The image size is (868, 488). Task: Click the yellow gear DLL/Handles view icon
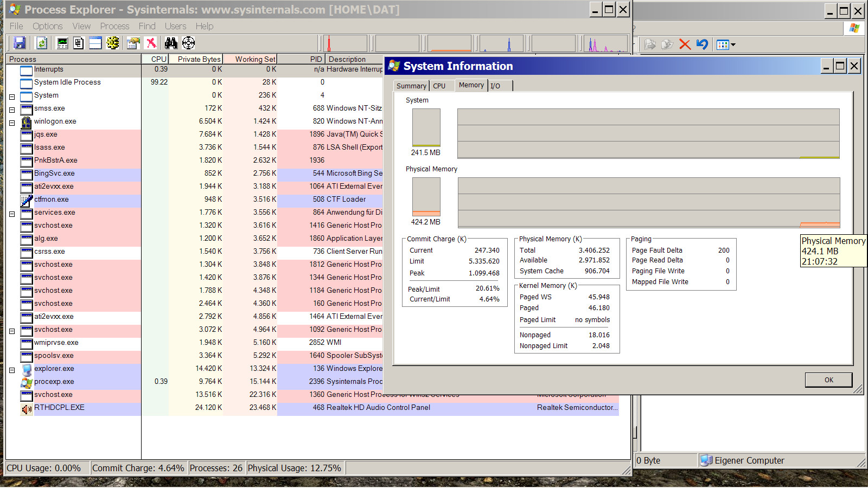113,43
